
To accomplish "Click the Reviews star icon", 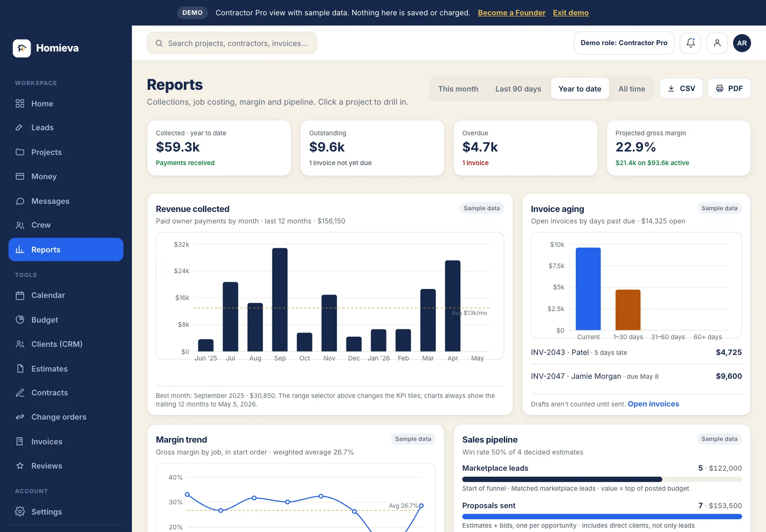I will tap(20, 466).
